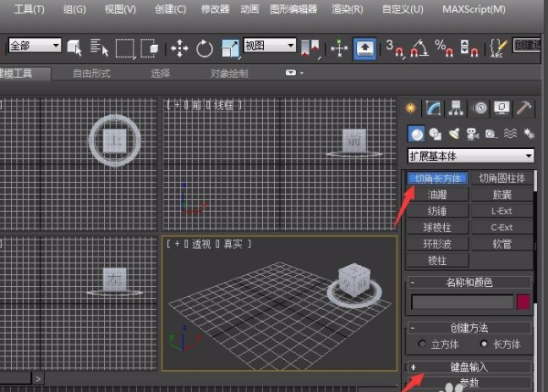
Task: Click the 油罐 button
Action: [x=437, y=195]
